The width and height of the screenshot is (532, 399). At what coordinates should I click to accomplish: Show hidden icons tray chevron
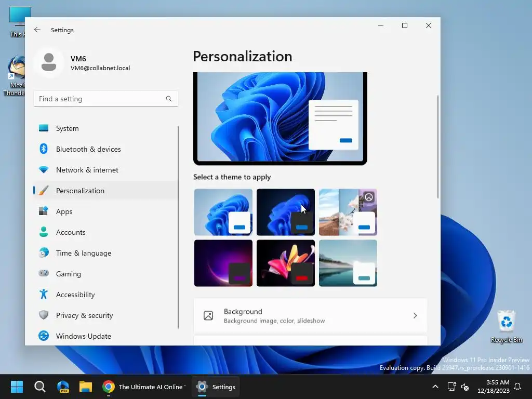tap(435, 387)
